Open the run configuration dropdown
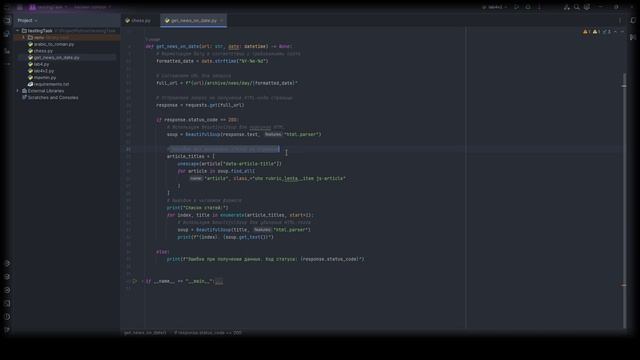The image size is (640, 360). 495,7
